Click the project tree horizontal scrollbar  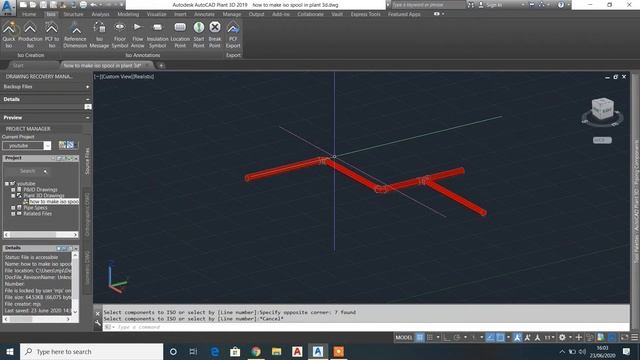[x=41, y=235]
